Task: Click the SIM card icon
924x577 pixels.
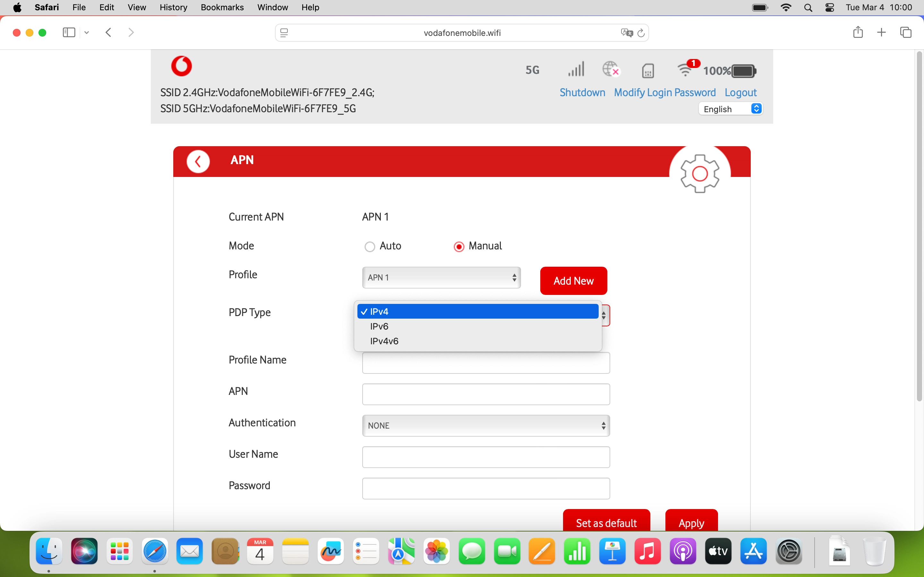Action: (x=648, y=70)
